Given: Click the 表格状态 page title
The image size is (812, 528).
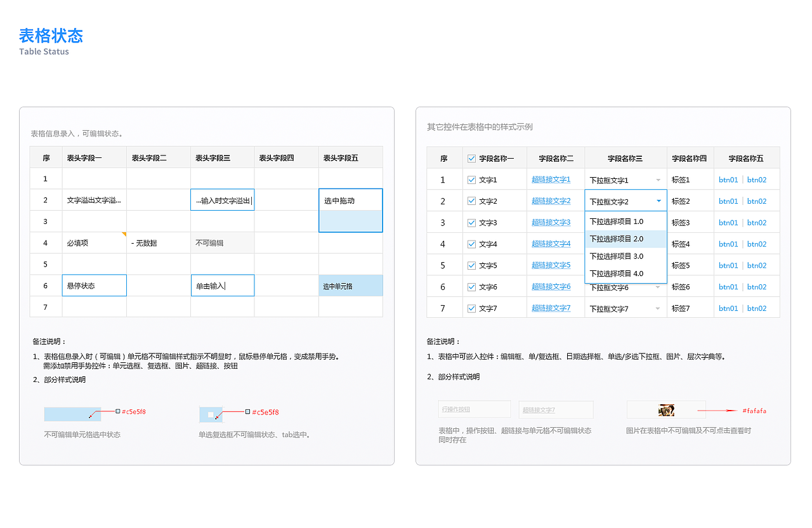Looking at the screenshot, I should pyautogui.click(x=51, y=35).
